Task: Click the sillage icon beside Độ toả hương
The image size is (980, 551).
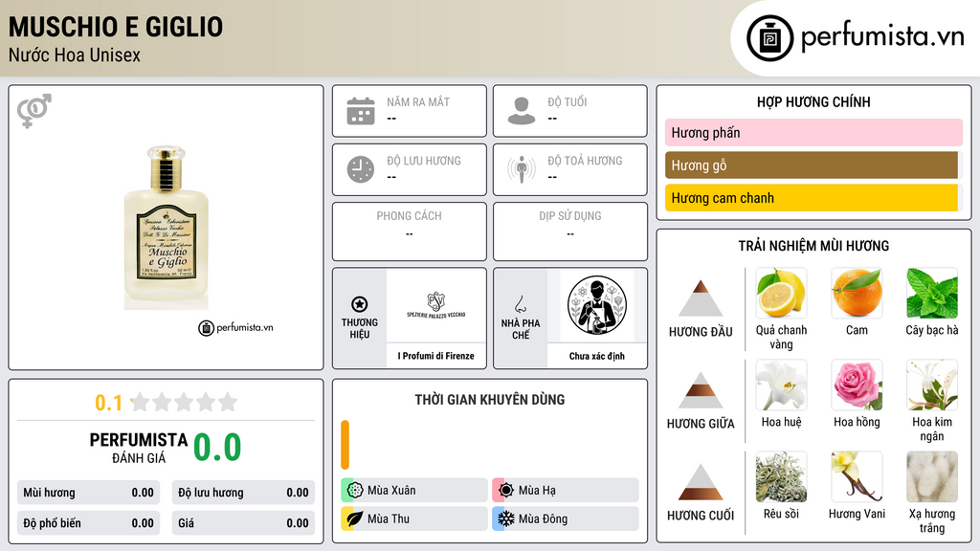Action: coord(522,169)
